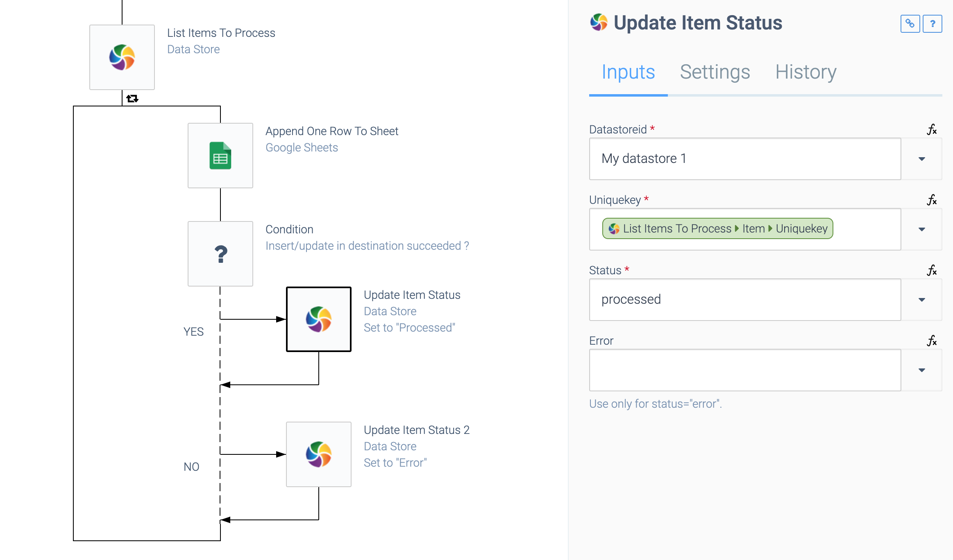Image resolution: width=953 pixels, height=560 pixels.
Task: Click the Data Store icon for Update Item Status 2
Action: (319, 454)
